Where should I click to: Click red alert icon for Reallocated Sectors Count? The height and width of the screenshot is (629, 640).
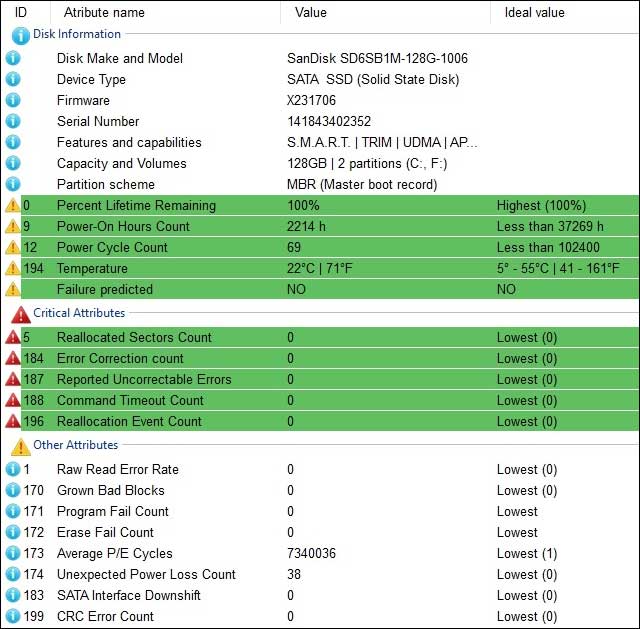point(13,337)
